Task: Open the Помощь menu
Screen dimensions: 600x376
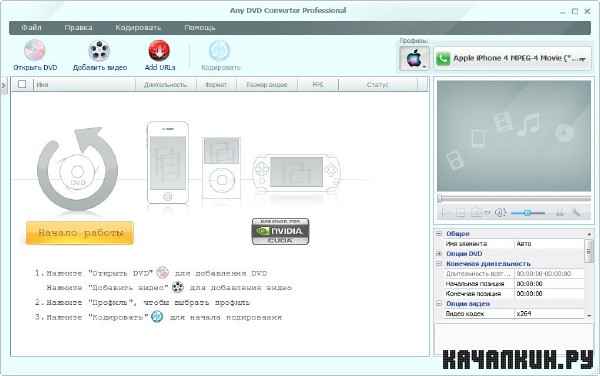Action: pos(200,28)
